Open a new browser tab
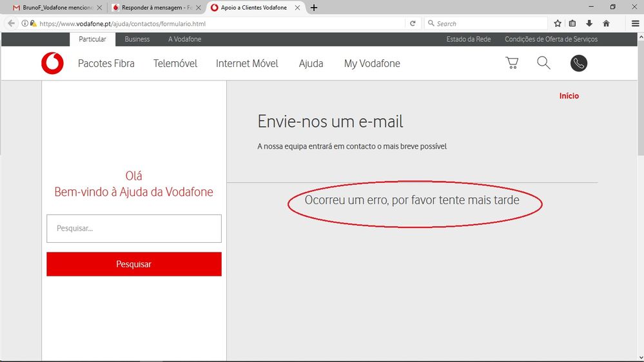Viewport: 644px width, 362px height. point(314,8)
